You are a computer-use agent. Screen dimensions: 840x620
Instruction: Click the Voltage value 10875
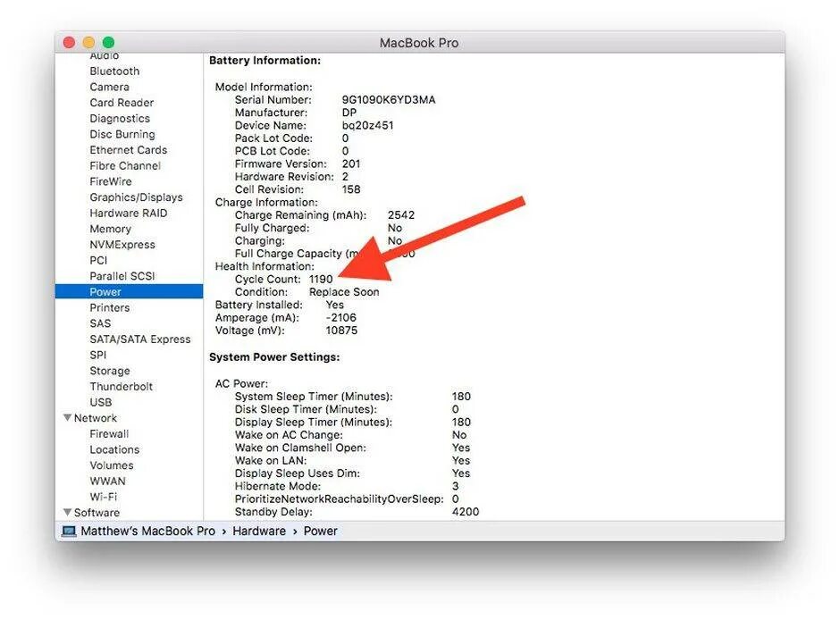341,331
